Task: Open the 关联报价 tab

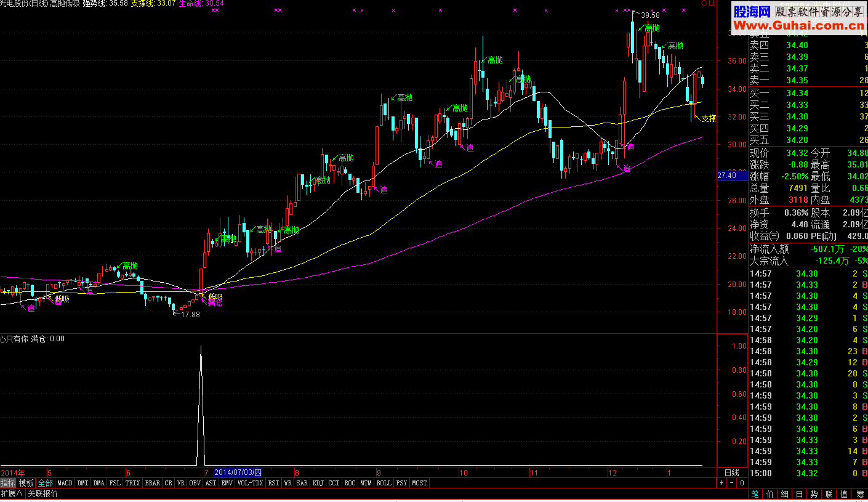Action: tap(42, 493)
